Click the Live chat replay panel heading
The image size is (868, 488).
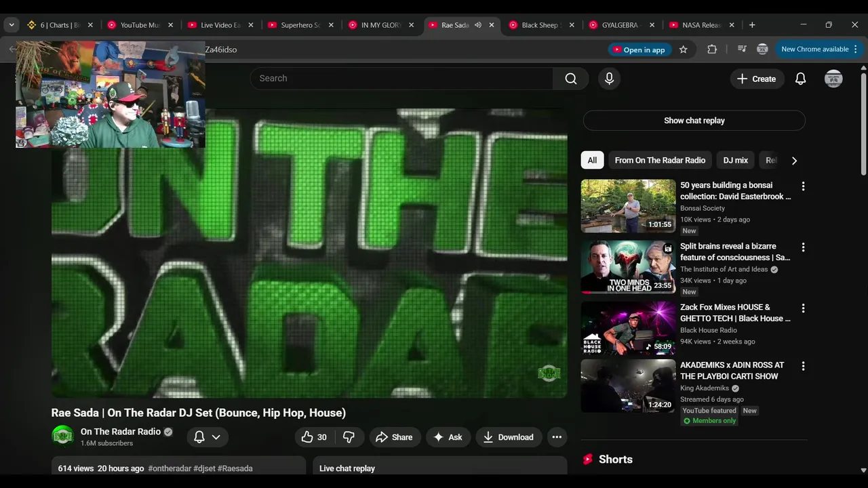347,468
